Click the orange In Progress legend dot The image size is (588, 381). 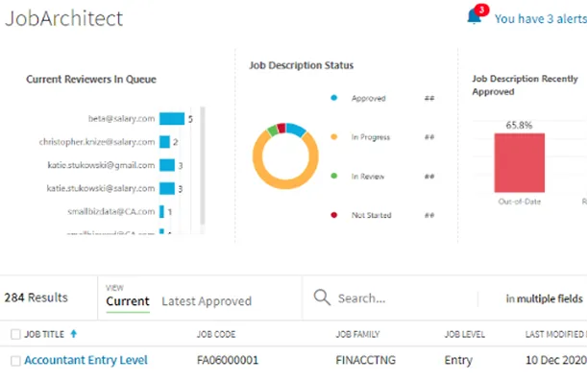pyautogui.click(x=333, y=136)
